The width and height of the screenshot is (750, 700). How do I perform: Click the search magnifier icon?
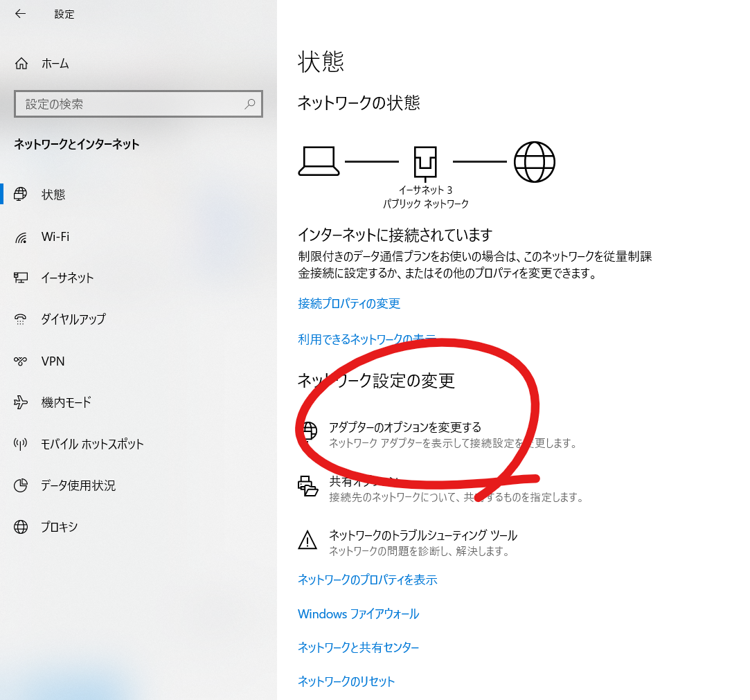tap(250, 104)
